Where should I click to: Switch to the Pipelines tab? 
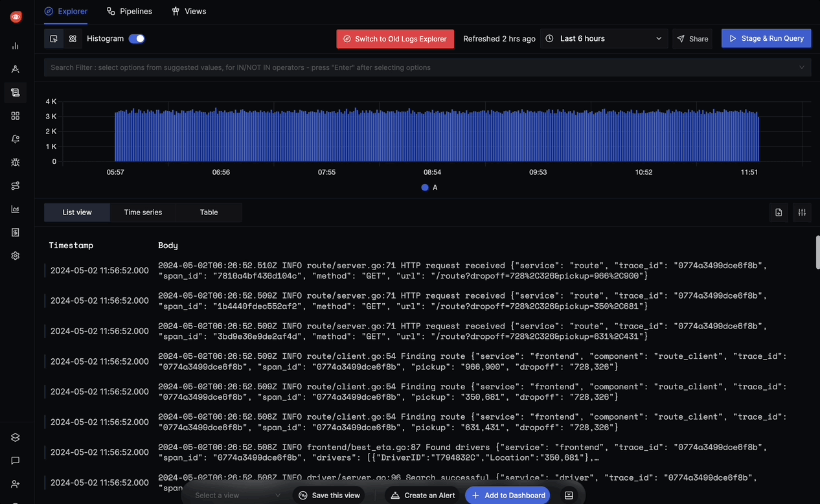click(x=130, y=11)
